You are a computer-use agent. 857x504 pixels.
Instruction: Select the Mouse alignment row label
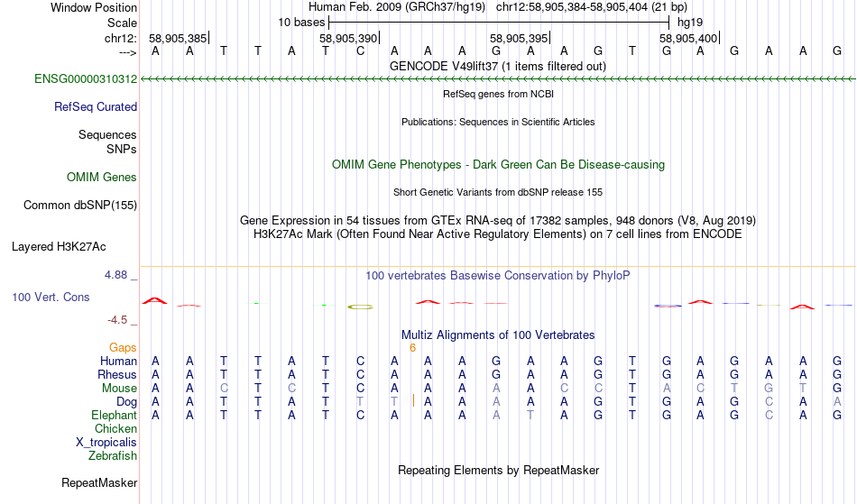tap(119, 389)
